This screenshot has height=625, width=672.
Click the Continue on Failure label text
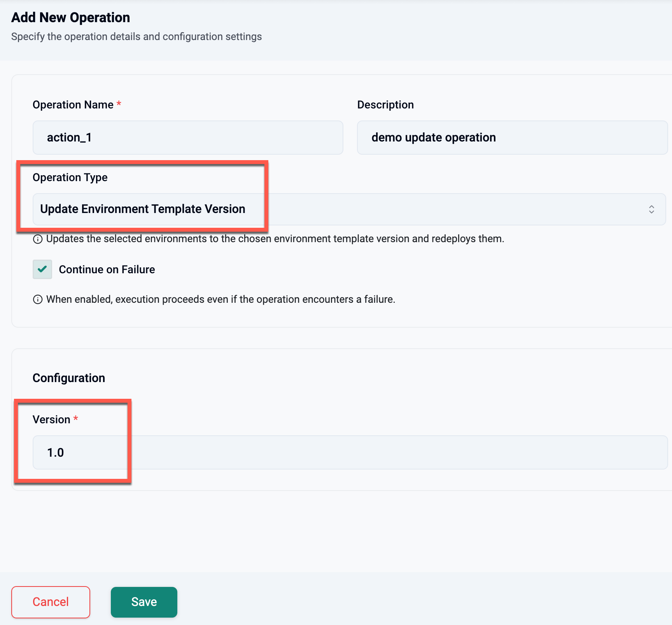tap(107, 269)
